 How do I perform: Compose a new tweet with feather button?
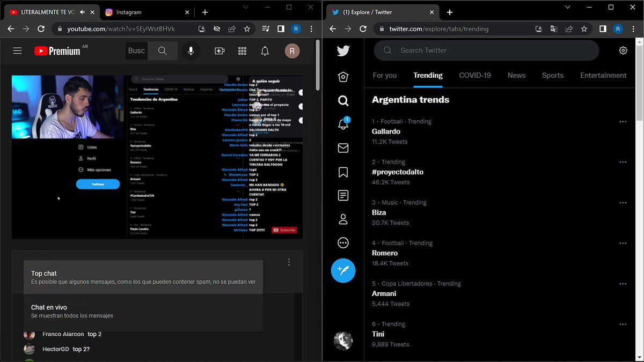pos(343,270)
